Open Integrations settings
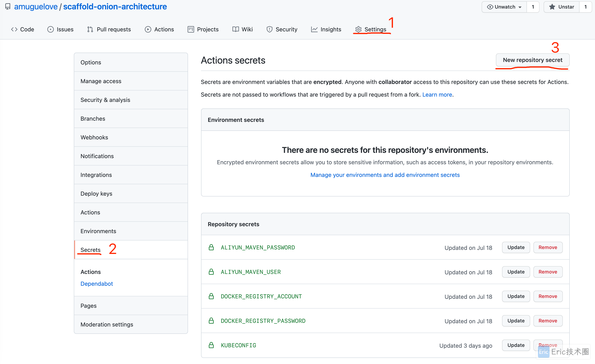The image size is (595, 364). [131, 175]
